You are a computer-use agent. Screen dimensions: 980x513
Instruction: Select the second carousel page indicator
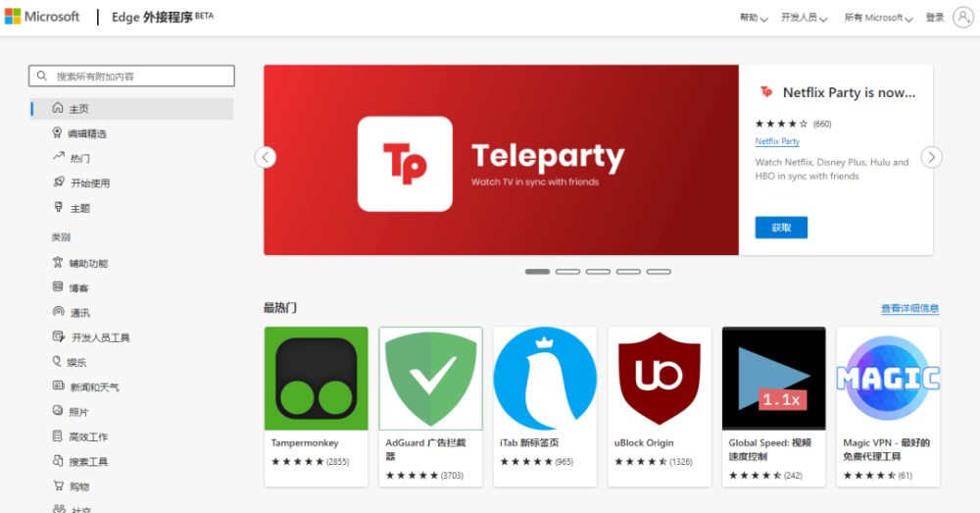pos(567,272)
